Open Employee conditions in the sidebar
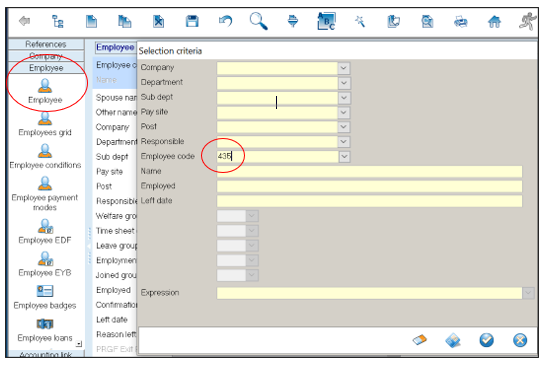This screenshot has height=365, width=545. (45, 156)
